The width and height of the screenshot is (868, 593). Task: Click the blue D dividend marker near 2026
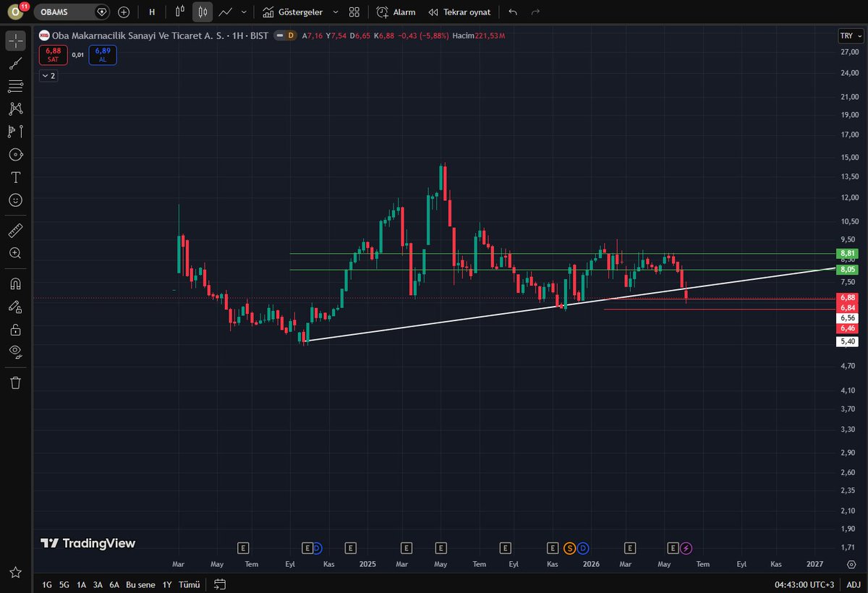(x=583, y=547)
